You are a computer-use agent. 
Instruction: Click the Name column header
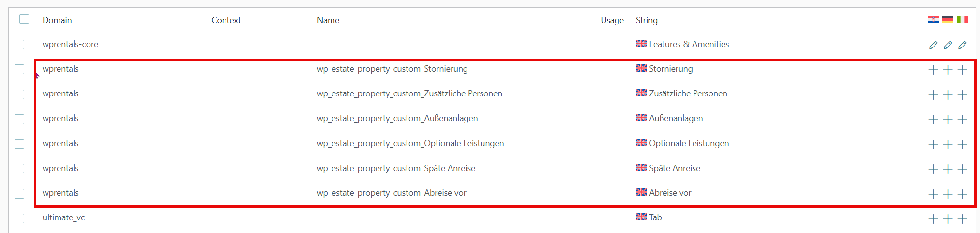(328, 20)
